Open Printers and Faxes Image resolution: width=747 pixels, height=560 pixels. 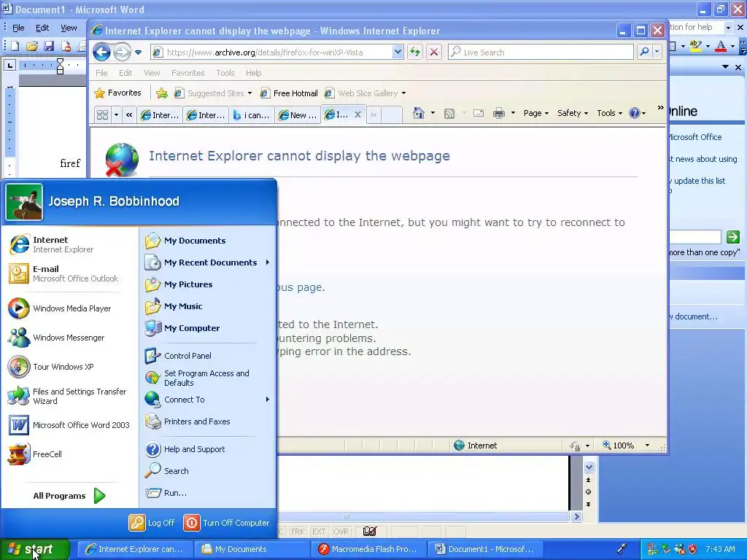click(207, 421)
